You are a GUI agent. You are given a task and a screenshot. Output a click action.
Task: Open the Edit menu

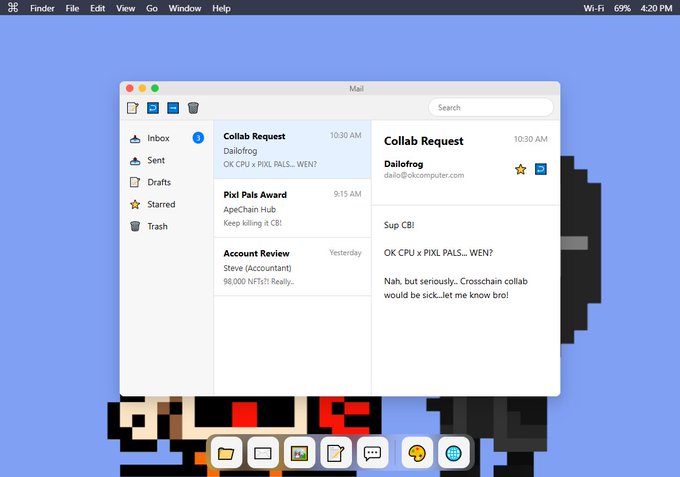[x=98, y=8]
